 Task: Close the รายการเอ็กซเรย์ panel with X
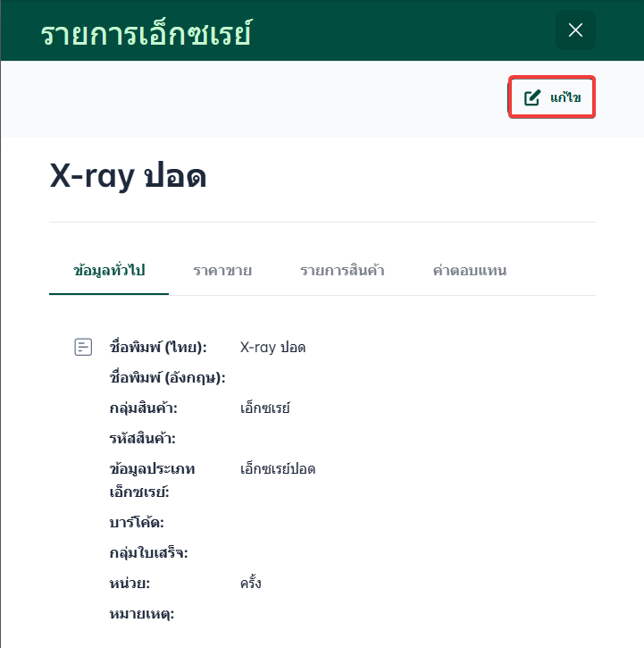(575, 30)
